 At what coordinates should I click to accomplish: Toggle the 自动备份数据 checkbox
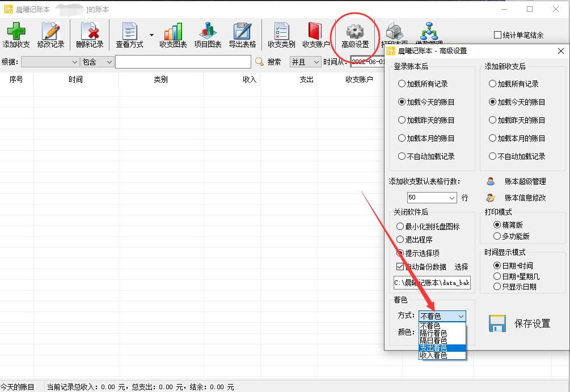pyautogui.click(x=400, y=266)
